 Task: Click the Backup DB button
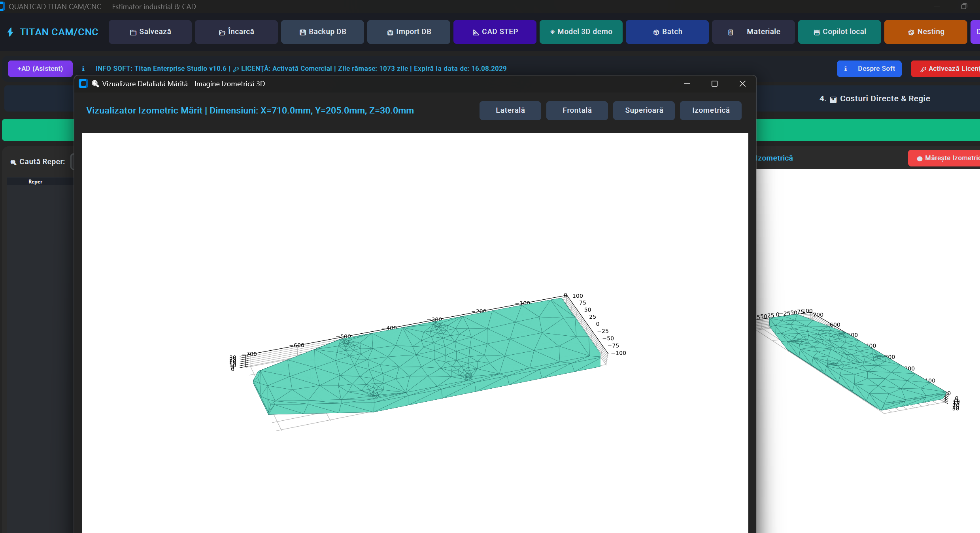[323, 32]
